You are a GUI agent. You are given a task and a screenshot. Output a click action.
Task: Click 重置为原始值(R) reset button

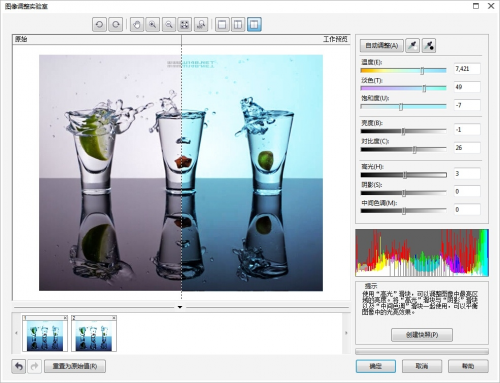(75, 366)
